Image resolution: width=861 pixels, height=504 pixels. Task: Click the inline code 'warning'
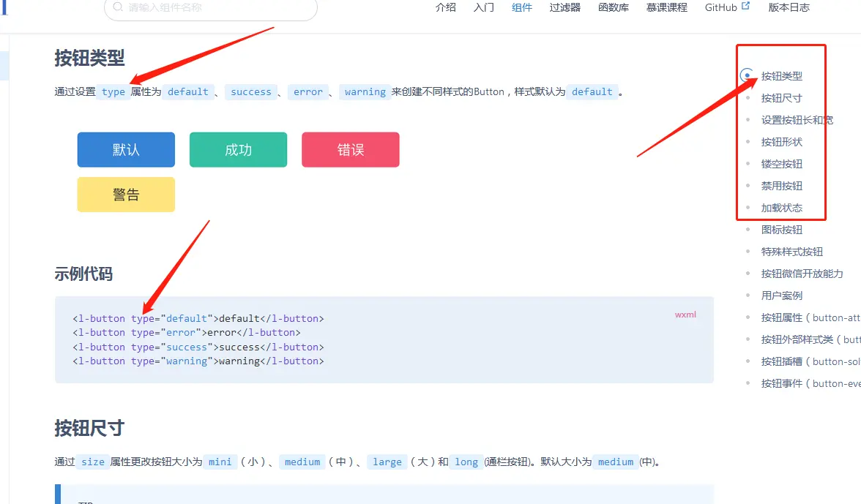point(365,91)
